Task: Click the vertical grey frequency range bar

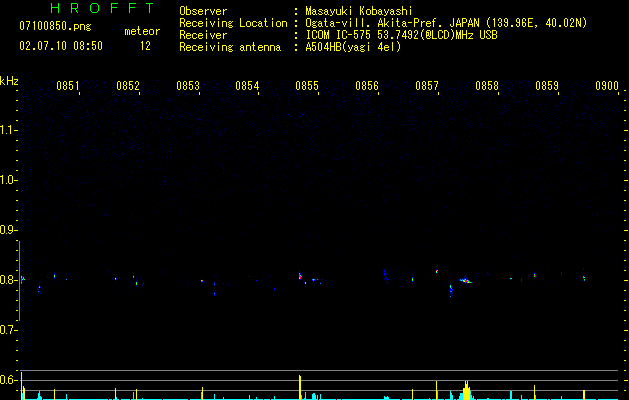Action: [x=20, y=281]
